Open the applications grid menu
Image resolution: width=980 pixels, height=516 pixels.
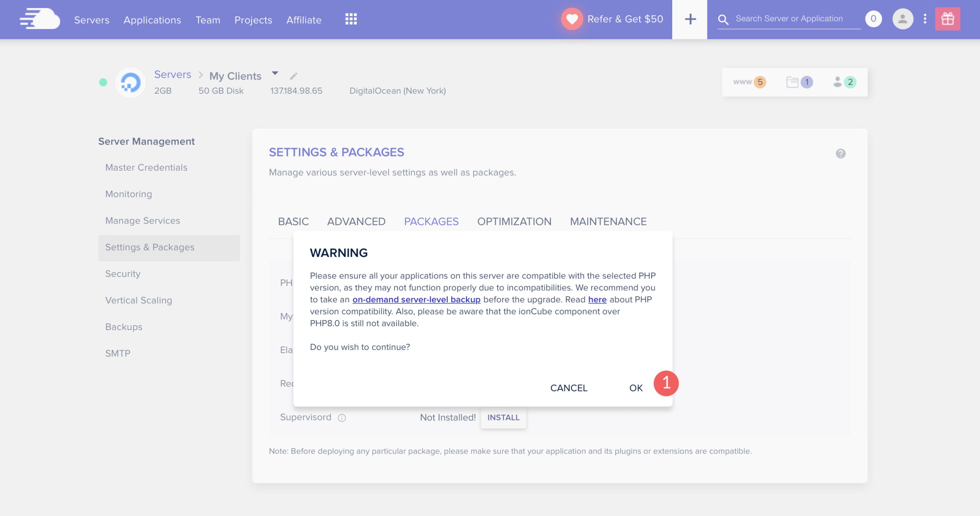[351, 19]
